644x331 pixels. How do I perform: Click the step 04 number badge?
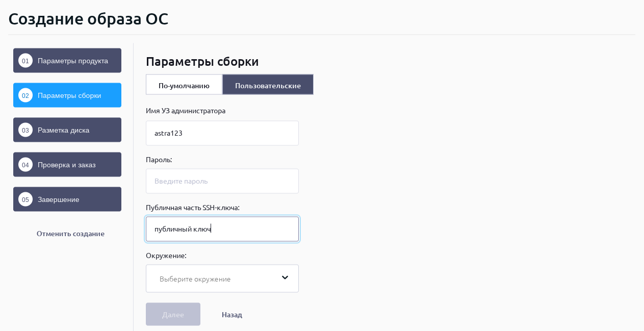[x=25, y=165]
